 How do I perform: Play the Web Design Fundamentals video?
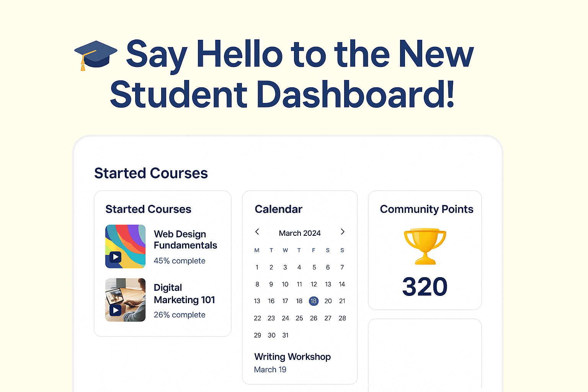[115, 257]
